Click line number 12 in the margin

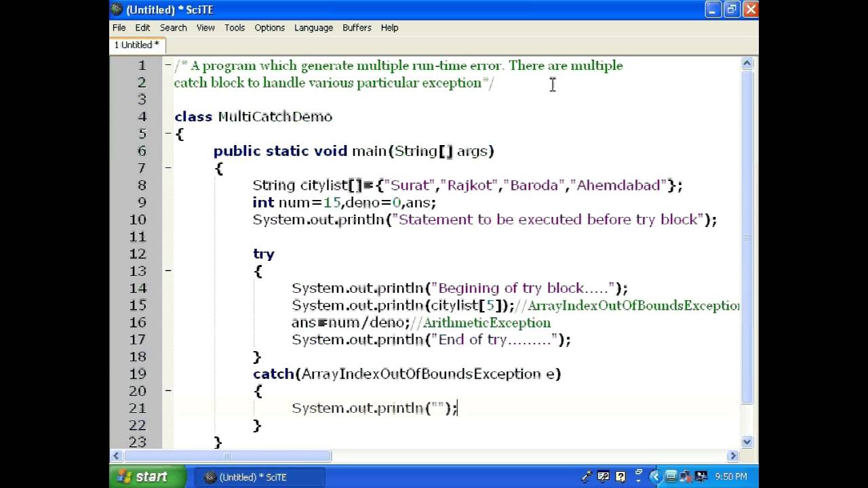138,253
